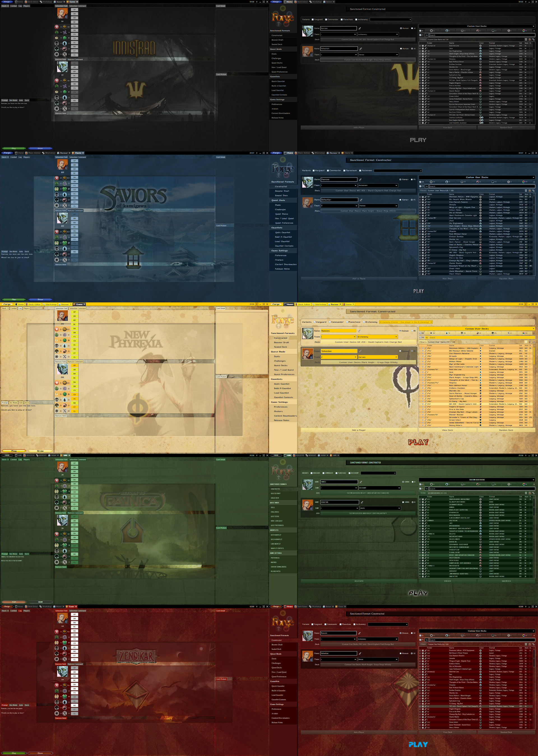Click PLAY in the red Zendikar Home screen

[418, 745]
